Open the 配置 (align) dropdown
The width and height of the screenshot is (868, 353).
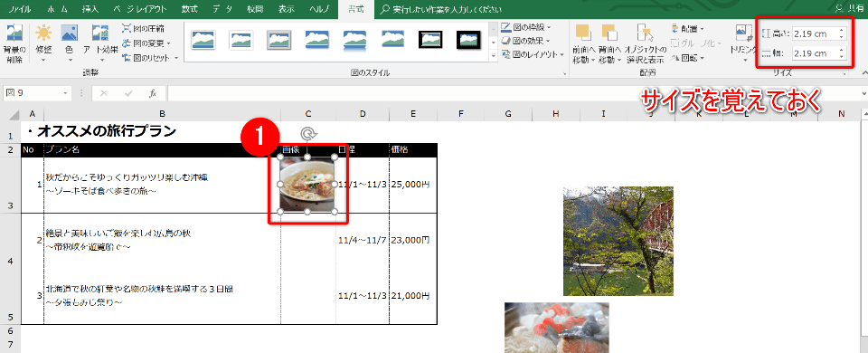pos(687,28)
